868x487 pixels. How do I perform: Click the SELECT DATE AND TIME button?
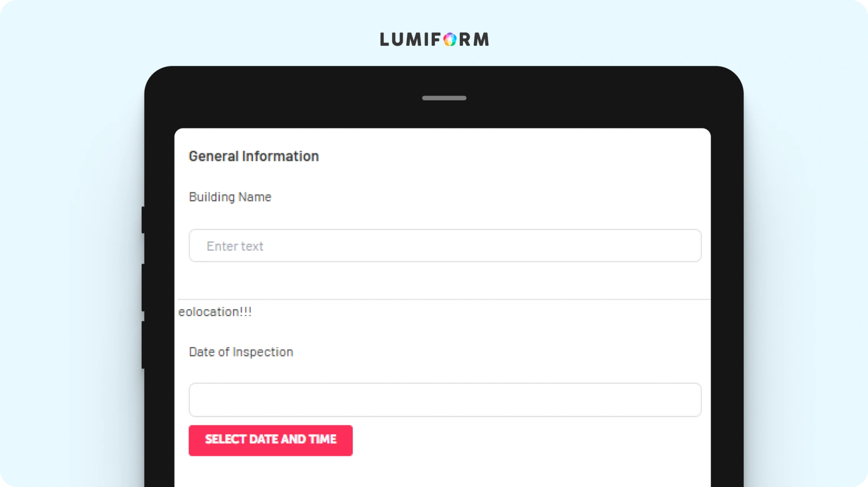pyautogui.click(x=270, y=440)
